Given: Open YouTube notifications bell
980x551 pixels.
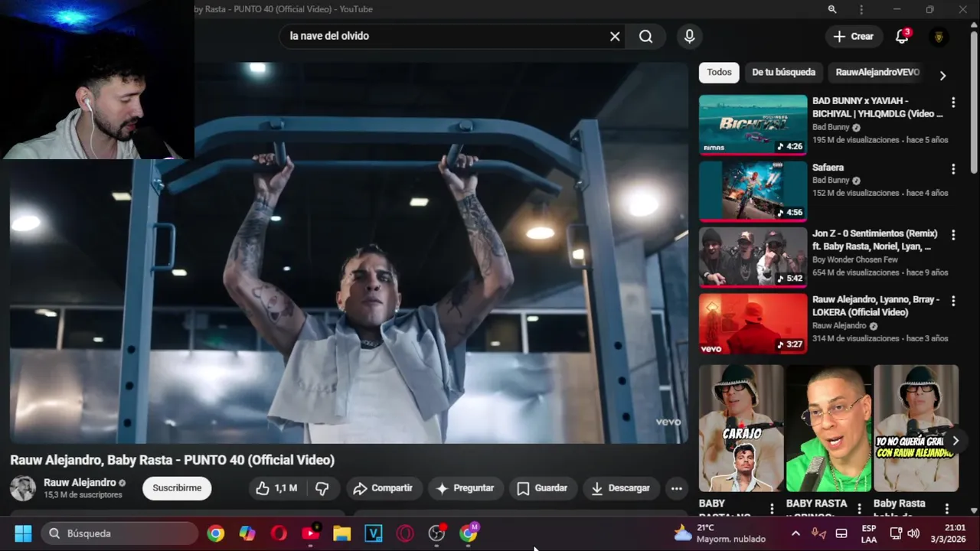Looking at the screenshot, I should pyautogui.click(x=902, y=36).
